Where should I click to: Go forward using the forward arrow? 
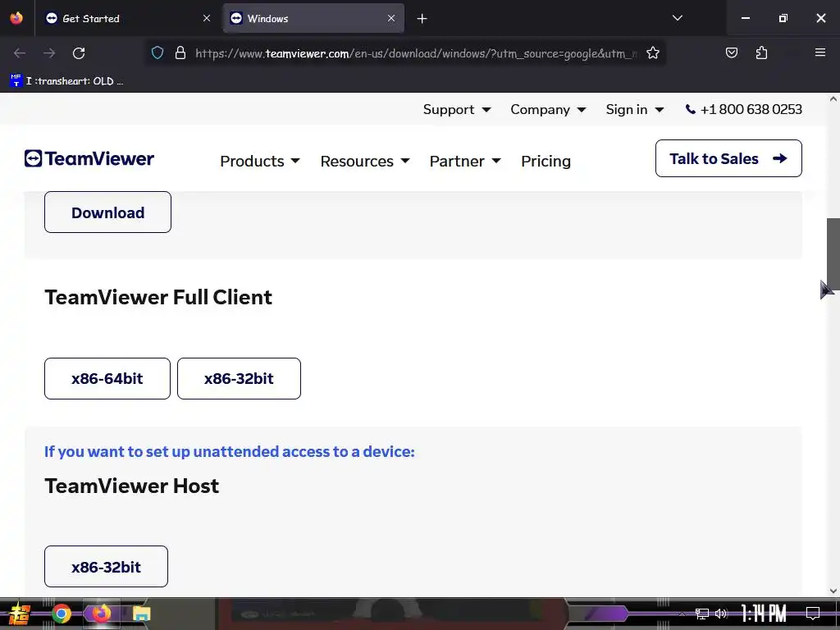(49, 53)
